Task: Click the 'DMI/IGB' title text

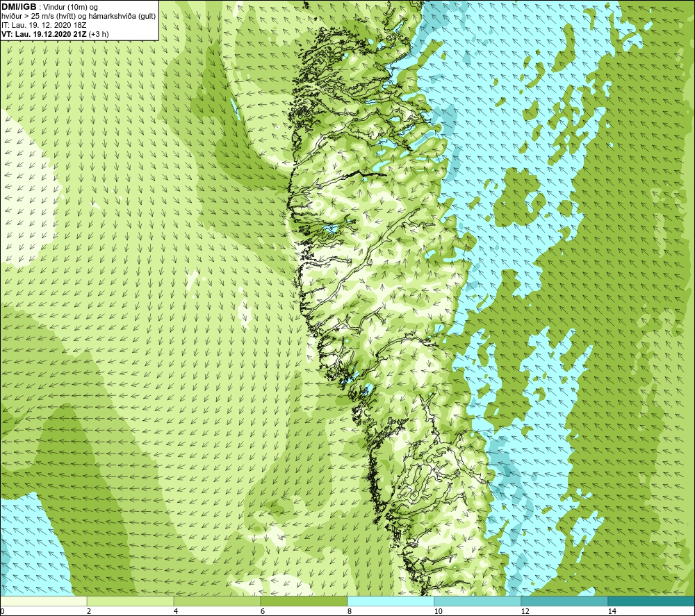Action: [x=19, y=7]
